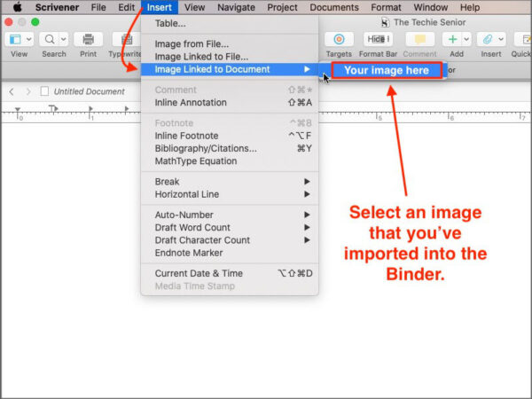The image size is (532, 399).
Task: Go back with the left history arrow
Action: click(12, 91)
